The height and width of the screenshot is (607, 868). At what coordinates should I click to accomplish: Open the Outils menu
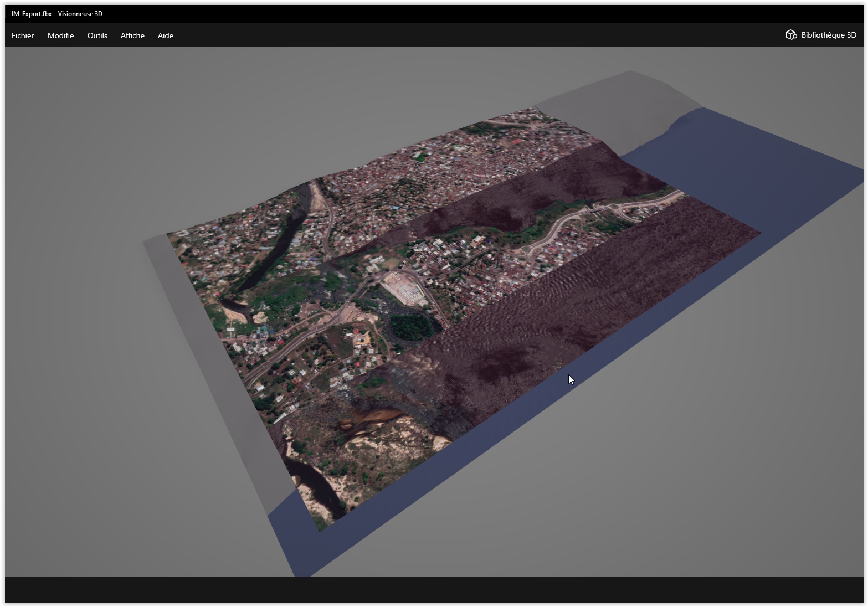pos(97,35)
